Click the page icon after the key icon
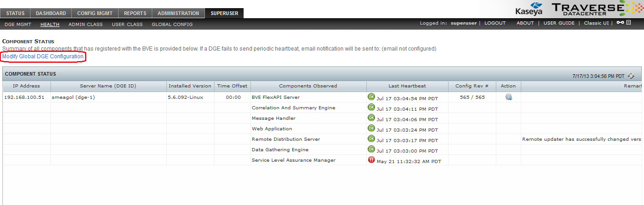 pos(629,23)
